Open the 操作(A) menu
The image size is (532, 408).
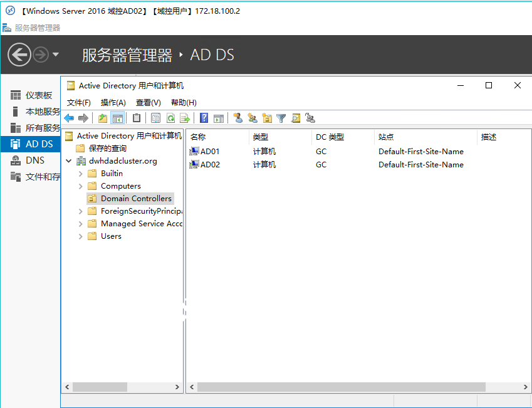113,102
